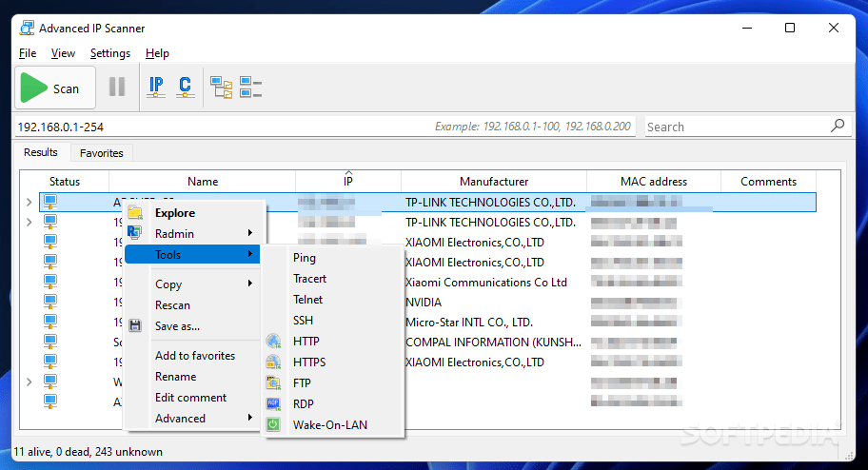Open the File menu
This screenshot has width=868, height=470.
[x=28, y=53]
